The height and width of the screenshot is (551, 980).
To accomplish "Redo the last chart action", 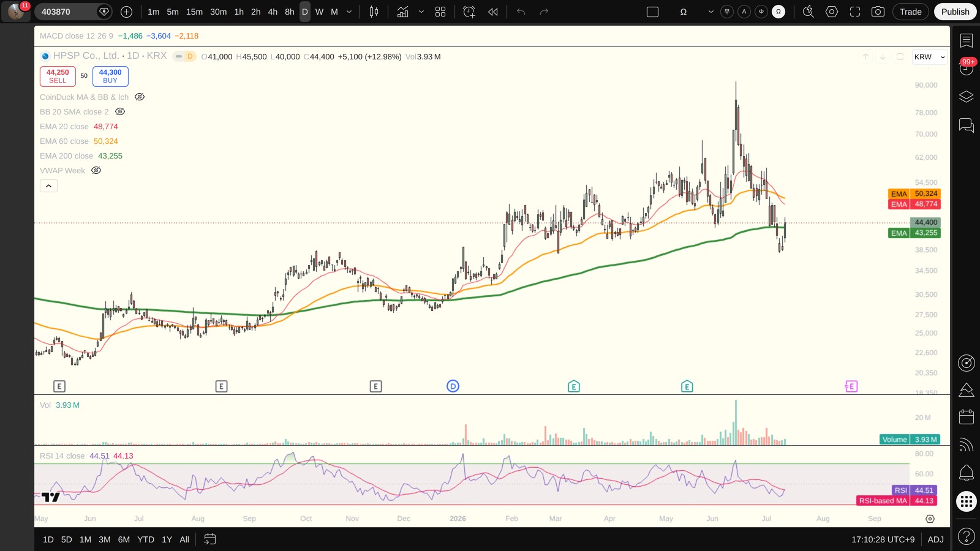I will (544, 12).
